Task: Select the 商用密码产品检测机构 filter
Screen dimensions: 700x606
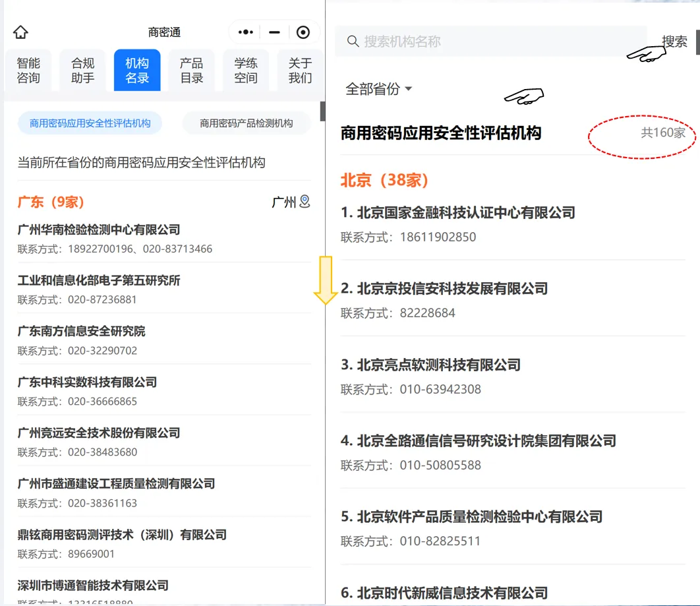Action: pos(246,123)
